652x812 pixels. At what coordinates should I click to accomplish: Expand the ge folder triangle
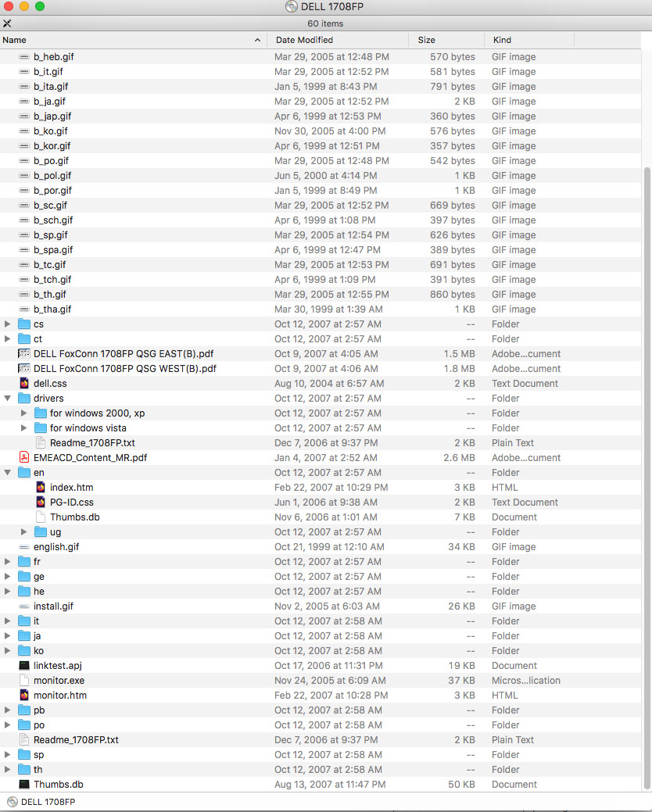coord(7,577)
